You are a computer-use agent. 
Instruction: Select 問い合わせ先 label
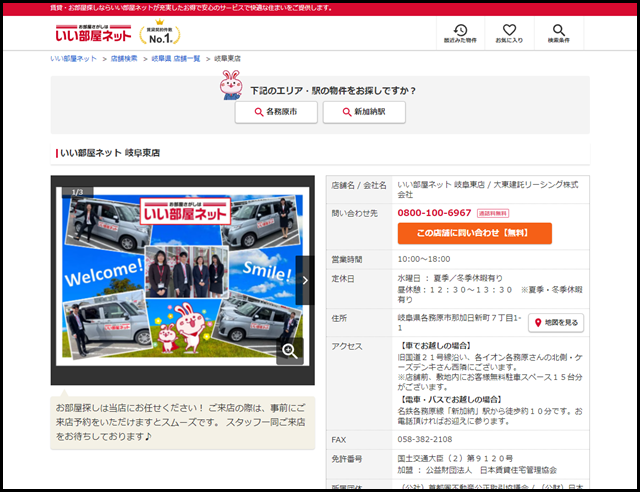pos(354,213)
